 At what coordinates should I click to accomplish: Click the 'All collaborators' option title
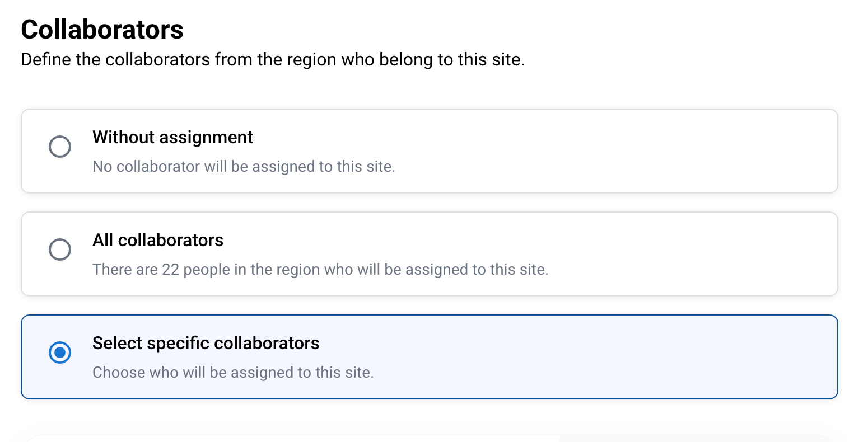coord(158,240)
